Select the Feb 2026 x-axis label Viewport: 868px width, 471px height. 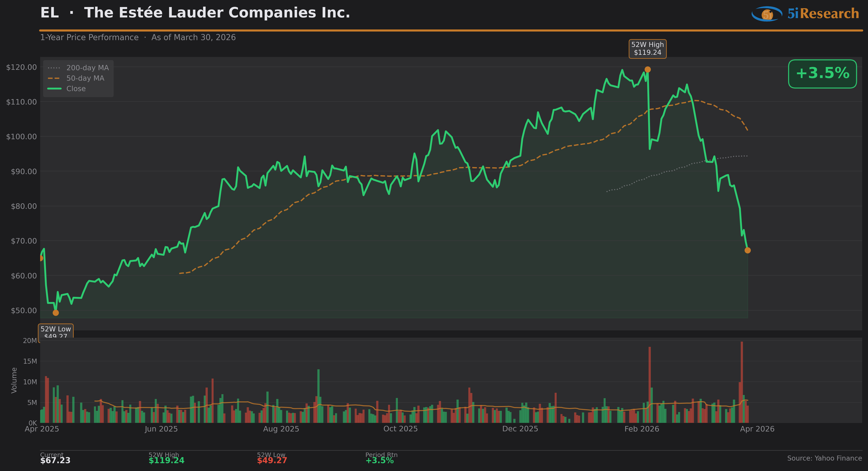coord(642,429)
